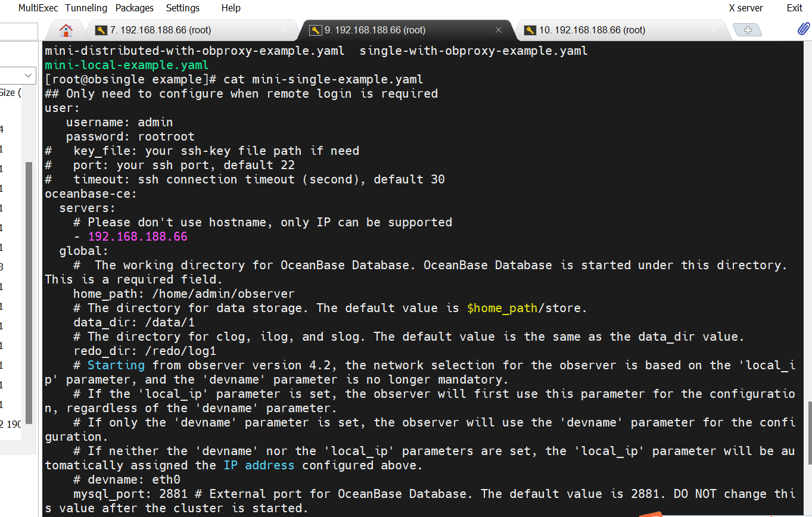Click the 'user:' line

tap(63, 108)
